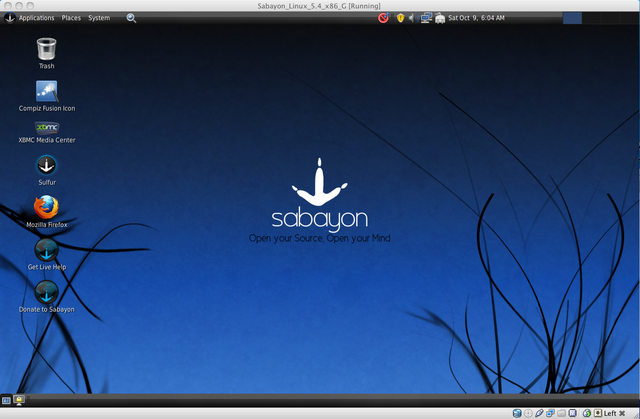Screen dimensions: 640x419
Task: Click the show desktop button in bottom panel
Action: (x=6, y=401)
